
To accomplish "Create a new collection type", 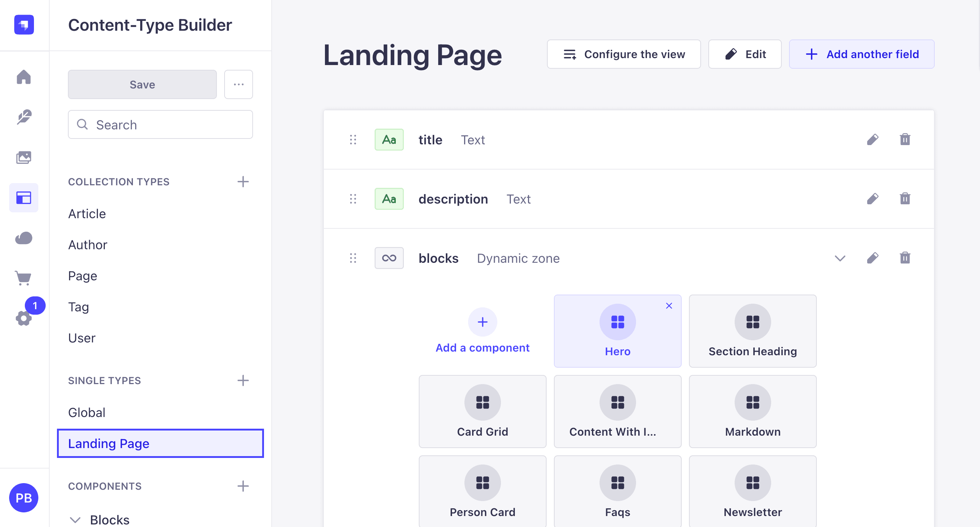I will click(x=243, y=182).
